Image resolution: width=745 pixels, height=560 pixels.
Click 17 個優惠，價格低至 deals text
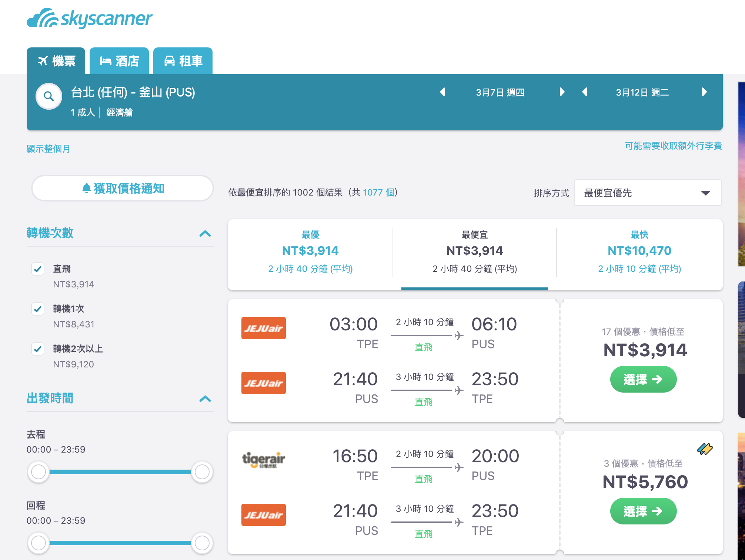[x=643, y=331]
